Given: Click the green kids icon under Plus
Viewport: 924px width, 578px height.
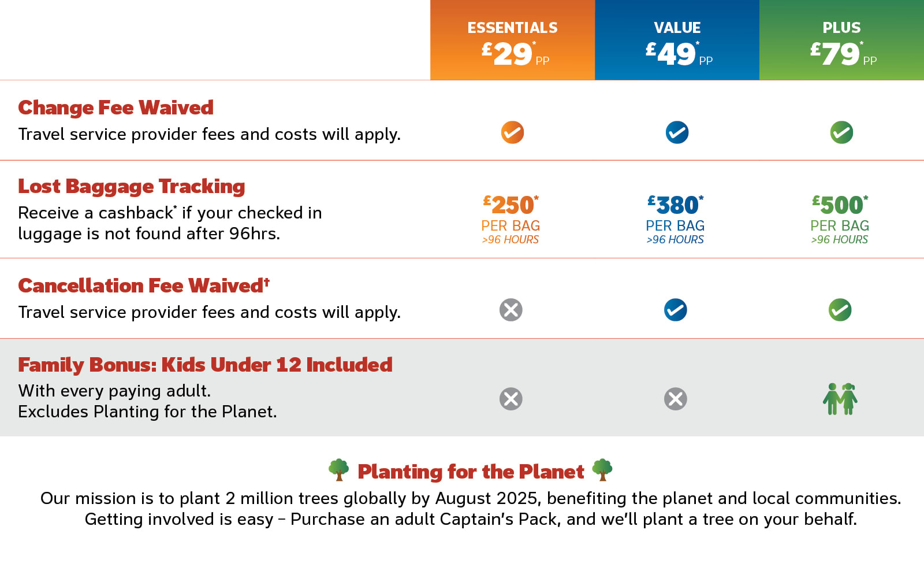Looking at the screenshot, I should click(840, 399).
